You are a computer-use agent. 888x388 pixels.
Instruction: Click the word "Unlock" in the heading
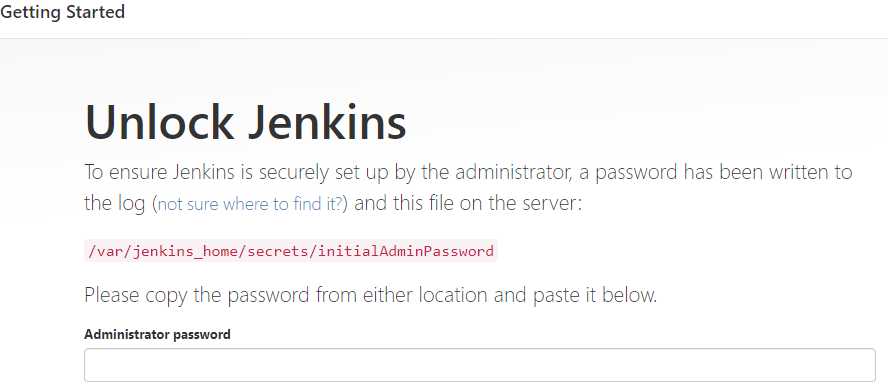(x=159, y=122)
